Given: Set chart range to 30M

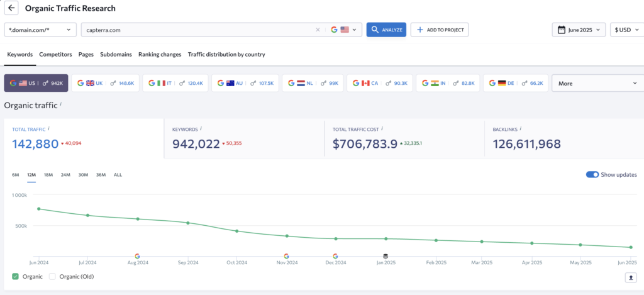Looking at the screenshot, I should tap(83, 175).
